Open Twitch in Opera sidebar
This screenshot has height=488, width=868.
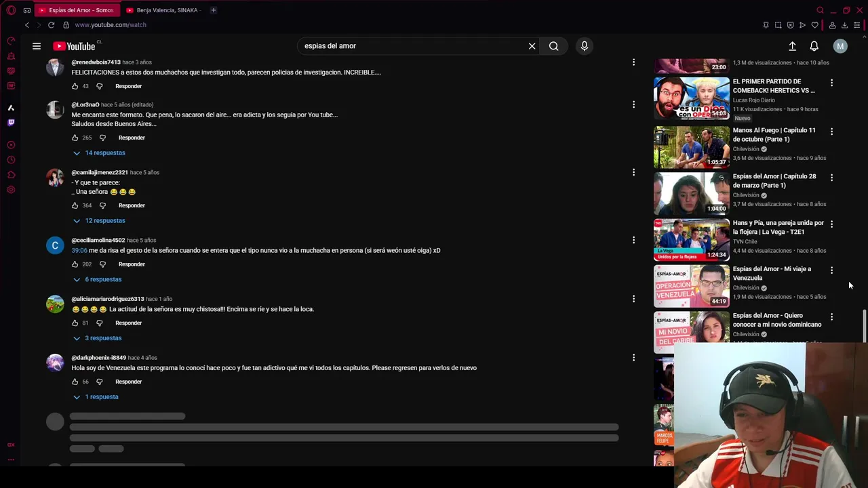pos(11,123)
